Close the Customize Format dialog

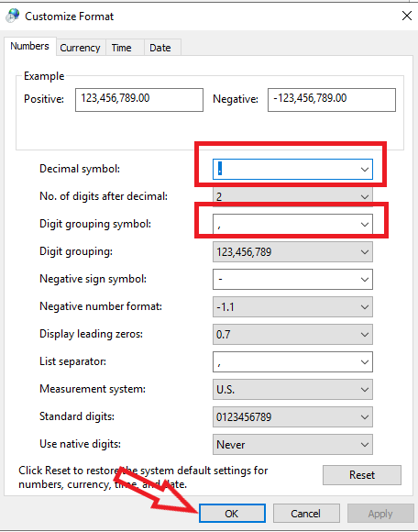pyautogui.click(x=406, y=16)
